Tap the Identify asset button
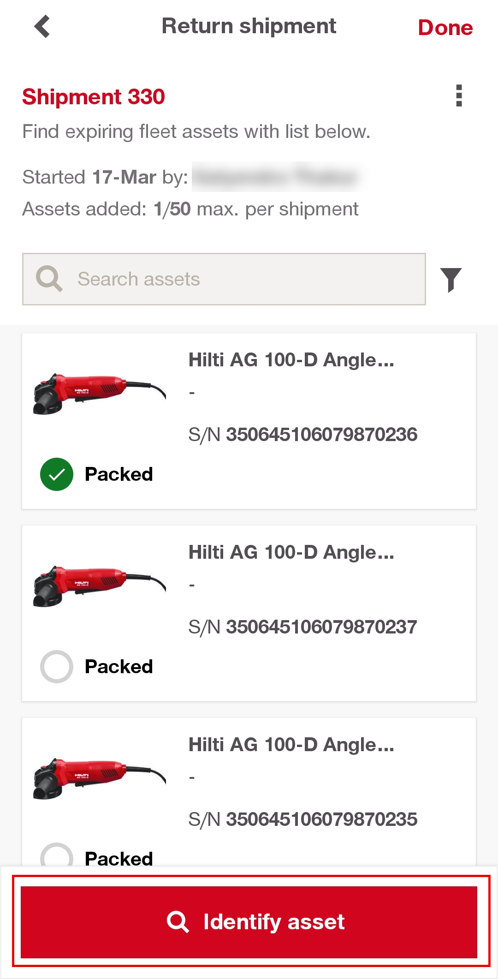Screen dimensions: 498x980 (x=249, y=922)
